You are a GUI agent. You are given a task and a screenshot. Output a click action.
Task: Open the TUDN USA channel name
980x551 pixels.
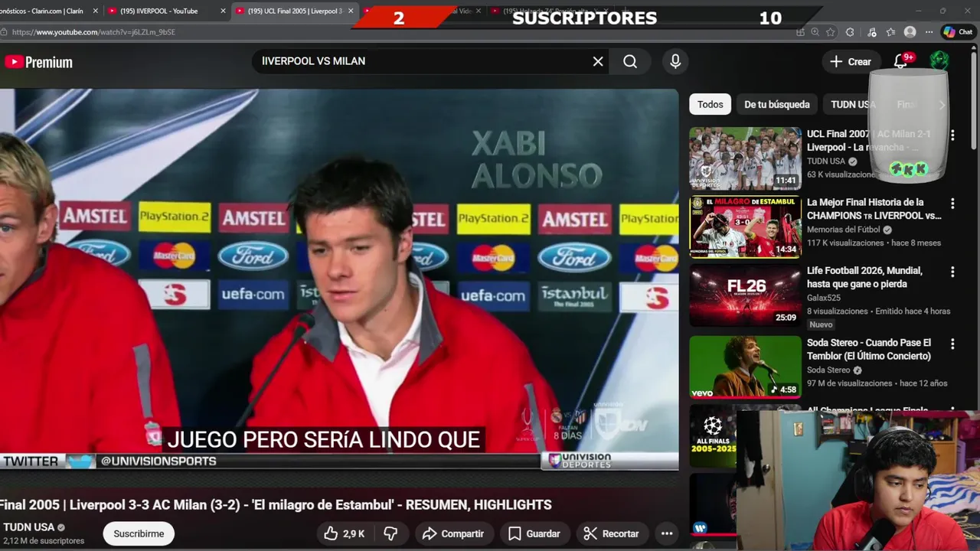(x=28, y=527)
